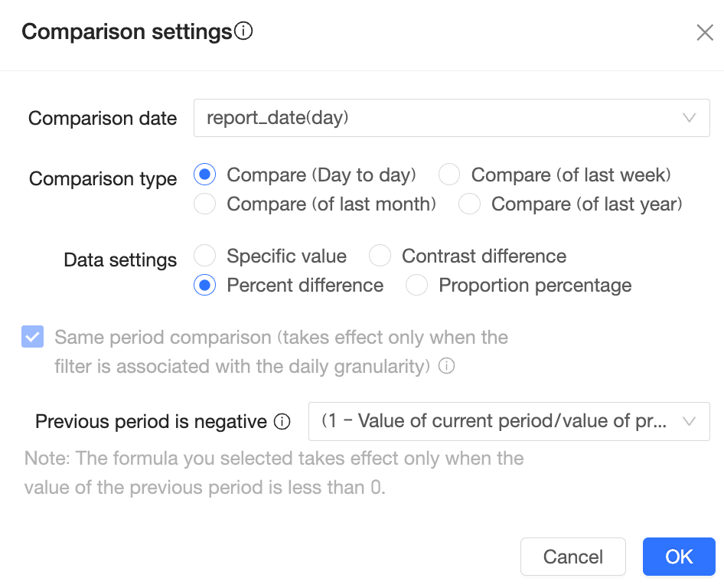Click the chevron on the formula dropdown
Viewport: 724px width, 588px height.
689,422
